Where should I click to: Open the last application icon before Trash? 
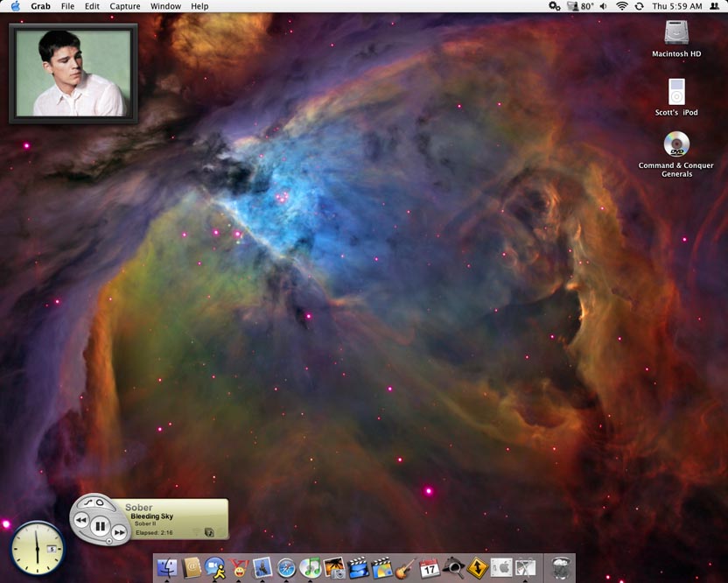(x=526, y=567)
